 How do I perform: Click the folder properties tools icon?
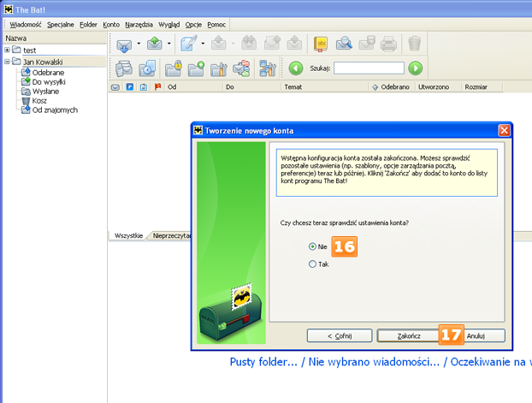(219, 69)
